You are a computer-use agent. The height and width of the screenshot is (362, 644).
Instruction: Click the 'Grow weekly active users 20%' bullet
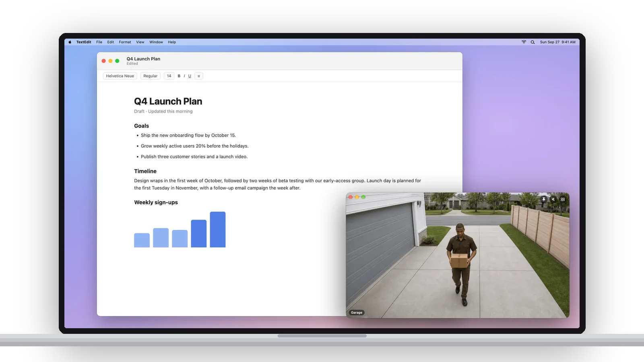tap(194, 146)
